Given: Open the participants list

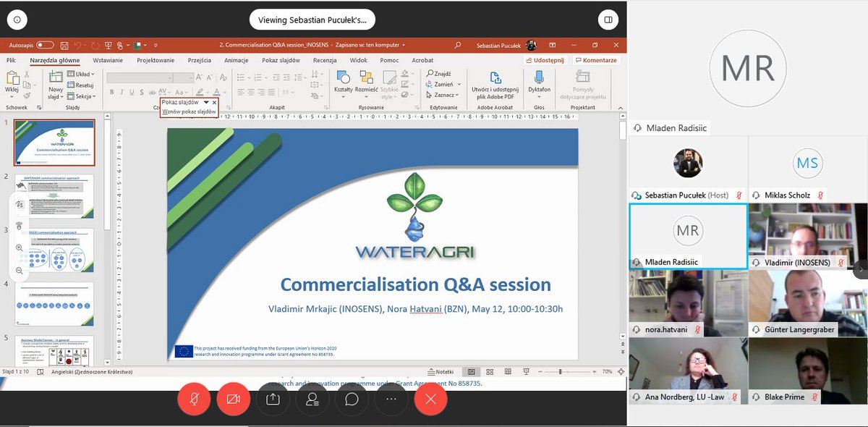Looking at the screenshot, I should tap(312, 399).
